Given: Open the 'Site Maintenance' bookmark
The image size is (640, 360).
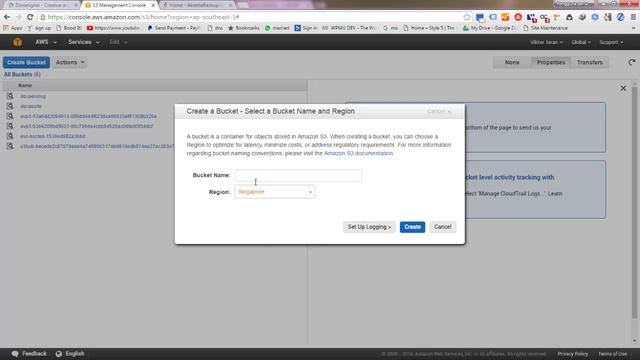Looking at the screenshot, I should [545, 28].
